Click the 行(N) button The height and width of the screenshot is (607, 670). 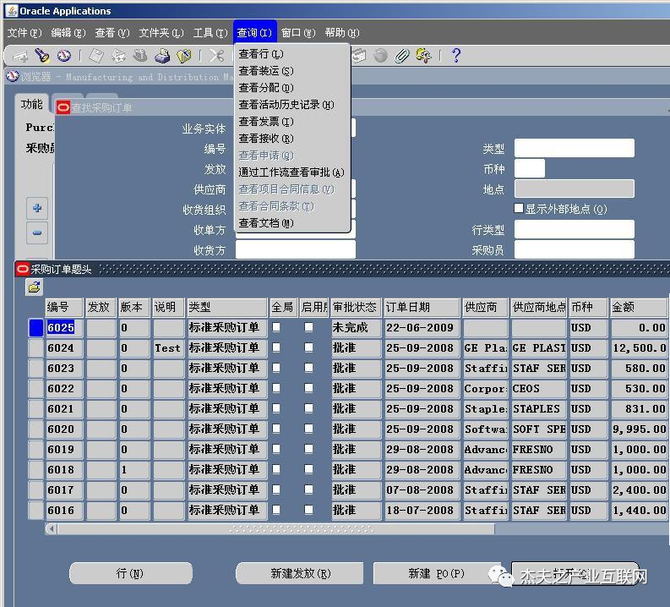130,573
